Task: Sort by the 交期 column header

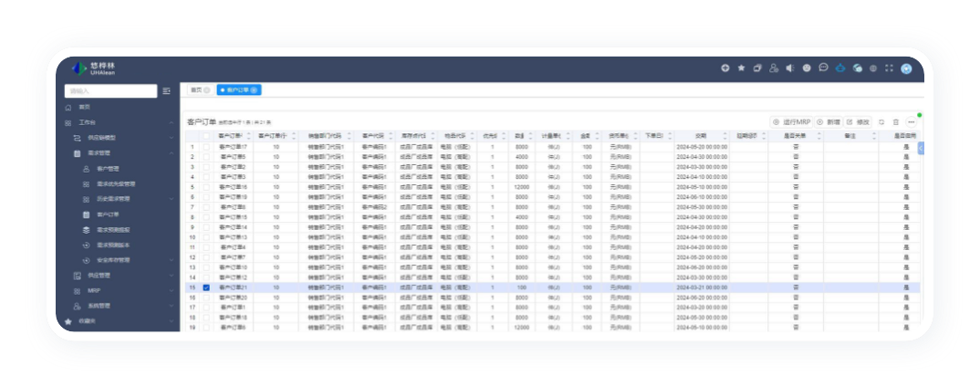Action: click(x=701, y=136)
